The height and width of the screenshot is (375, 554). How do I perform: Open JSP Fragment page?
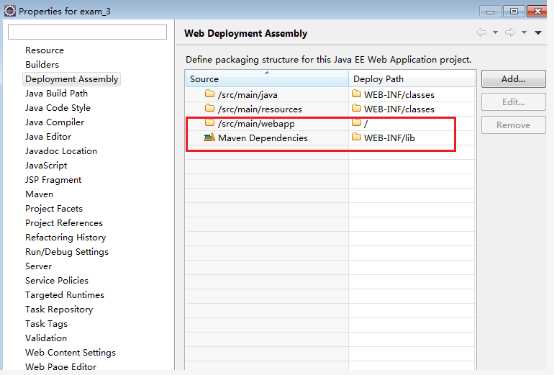click(x=53, y=180)
